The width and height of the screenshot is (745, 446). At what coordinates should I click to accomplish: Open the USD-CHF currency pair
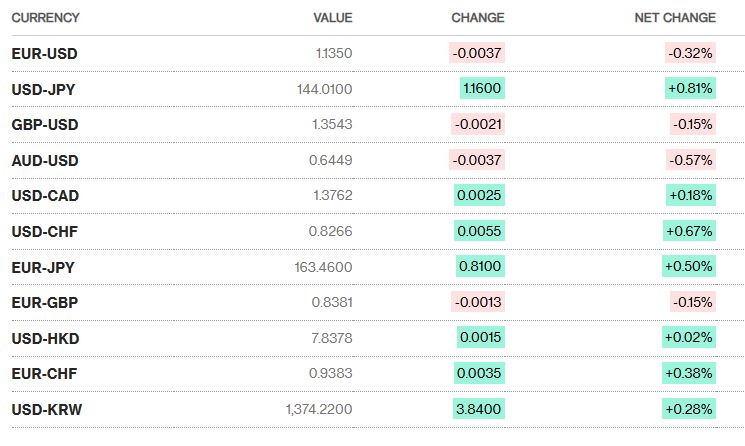[x=44, y=232]
